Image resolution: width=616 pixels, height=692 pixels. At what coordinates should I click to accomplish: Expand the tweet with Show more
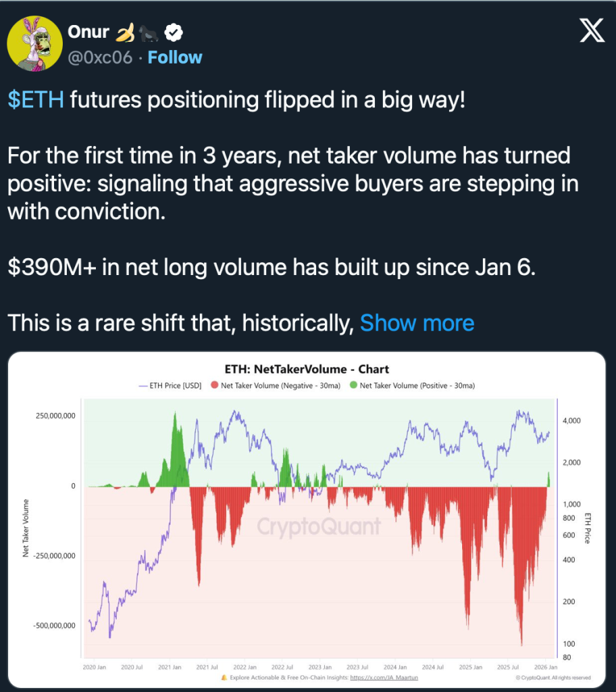coord(417,322)
